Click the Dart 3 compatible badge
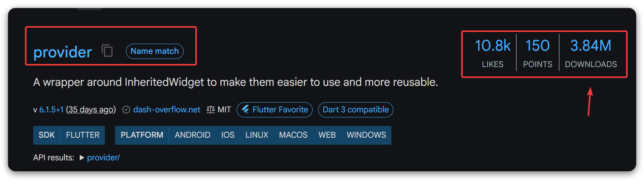Screen dimensions: 644x181 point(356,110)
